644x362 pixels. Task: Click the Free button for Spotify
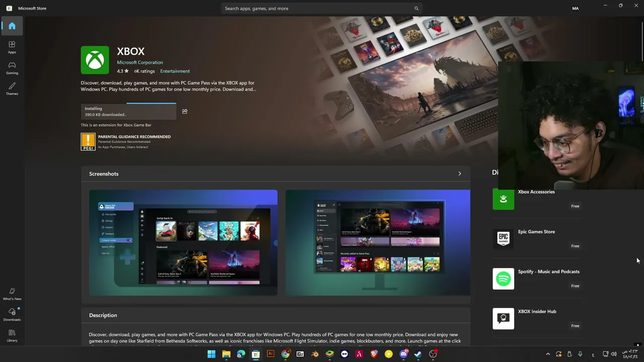coord(575,286)
